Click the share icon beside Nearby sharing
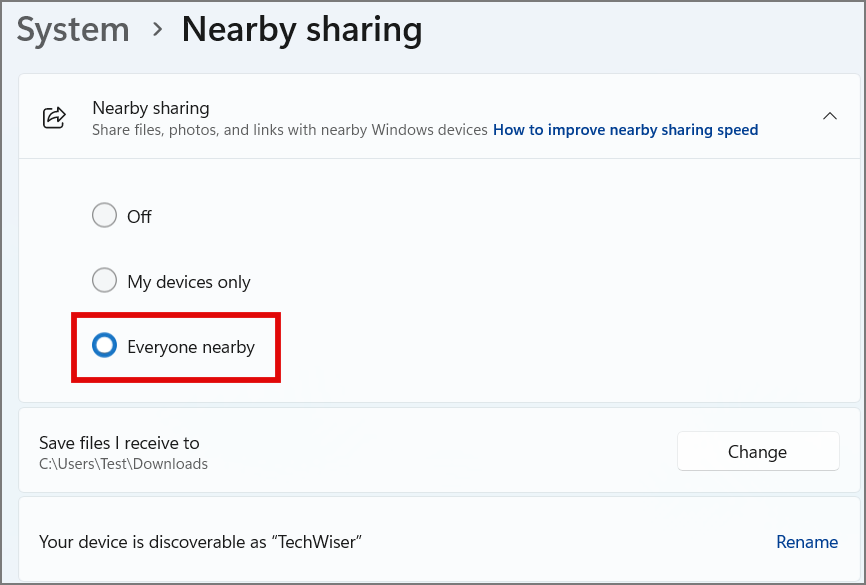 click(54, 118)
